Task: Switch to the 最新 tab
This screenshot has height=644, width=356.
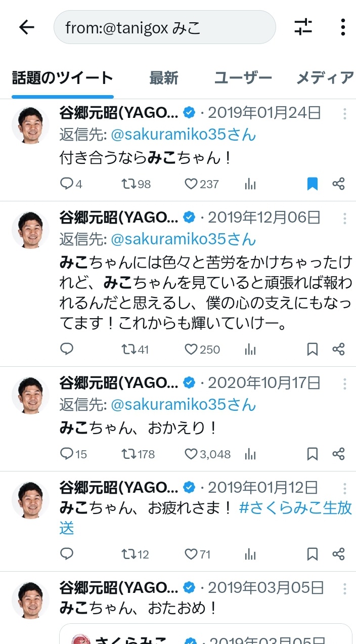Action: [164, 78]
